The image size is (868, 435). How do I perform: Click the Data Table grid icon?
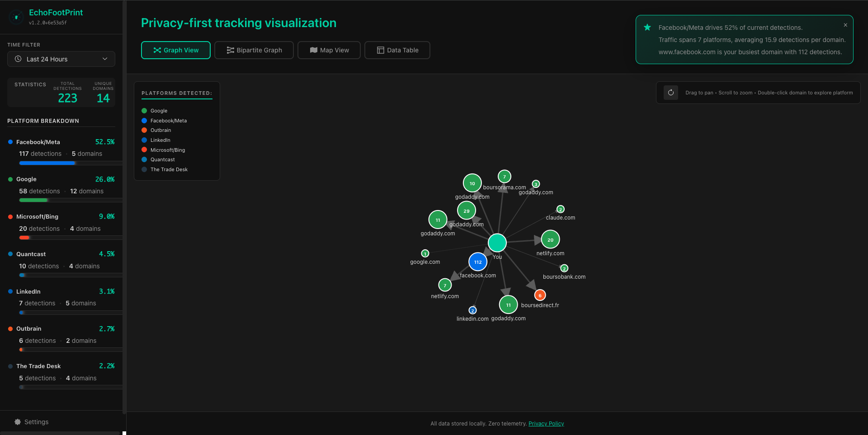380,50
